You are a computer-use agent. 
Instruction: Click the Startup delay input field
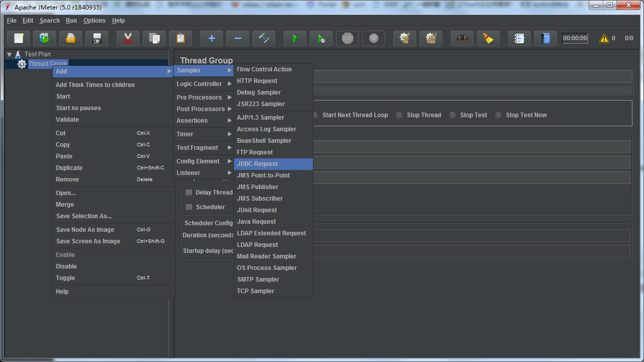(472, 251)
